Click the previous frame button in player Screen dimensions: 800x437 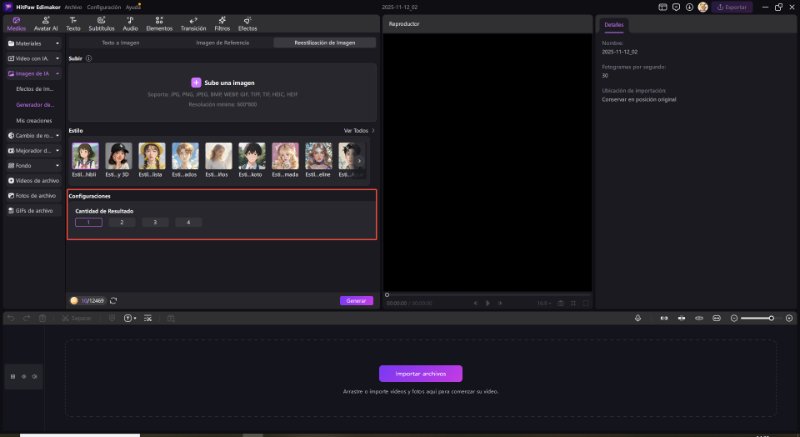[476, 303]
